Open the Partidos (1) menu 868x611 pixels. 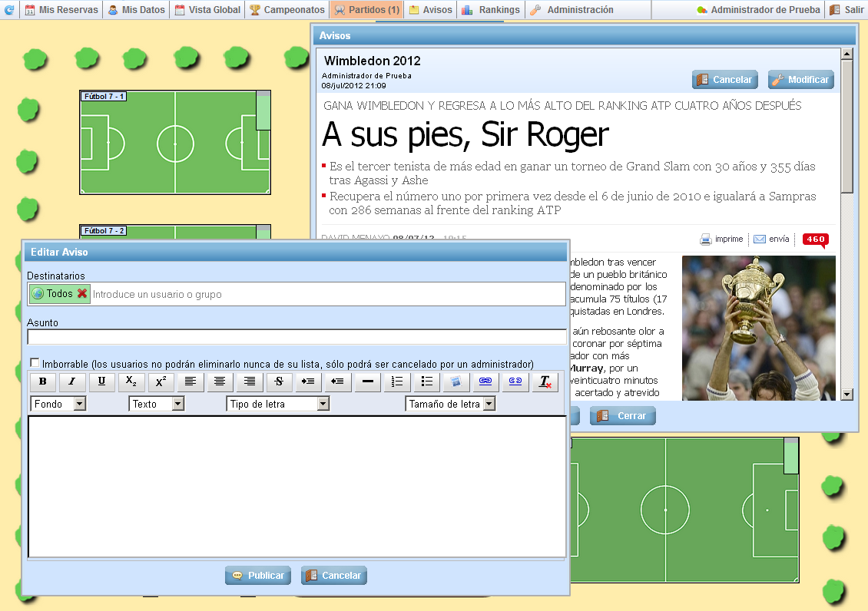[x=367, y=9]
